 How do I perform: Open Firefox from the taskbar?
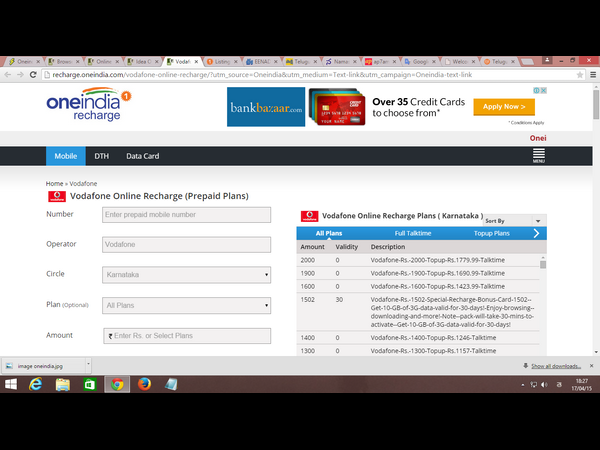[x=144, y=385]
